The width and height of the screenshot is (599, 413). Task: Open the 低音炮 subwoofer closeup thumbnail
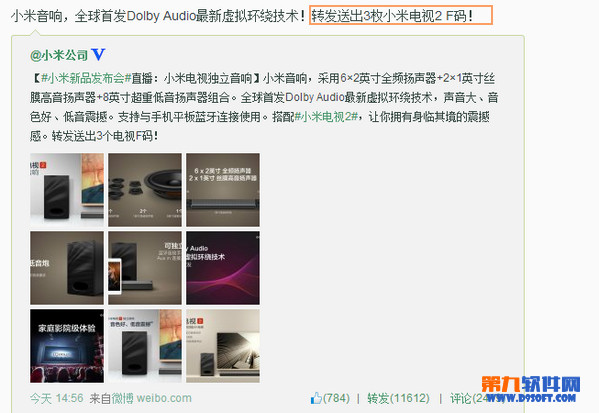[x=67, y=268]
